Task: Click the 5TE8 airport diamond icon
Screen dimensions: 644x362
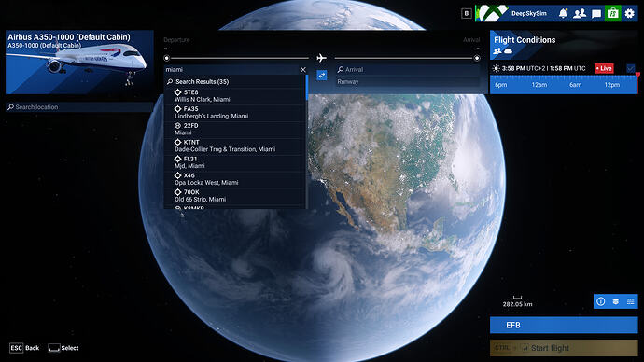Action: point(178,92)
